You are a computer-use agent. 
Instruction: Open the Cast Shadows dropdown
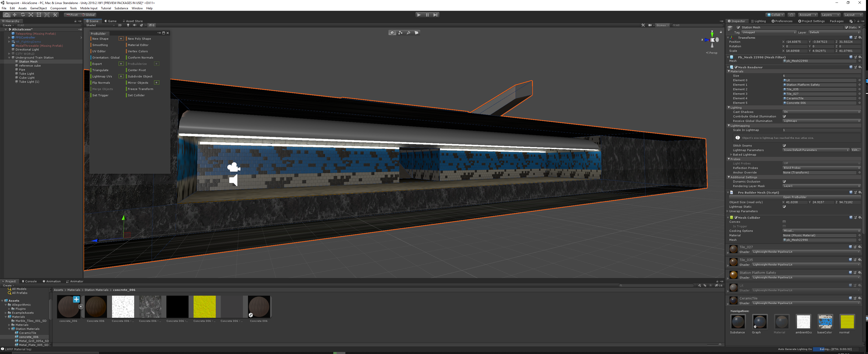(x=821, y=112)
